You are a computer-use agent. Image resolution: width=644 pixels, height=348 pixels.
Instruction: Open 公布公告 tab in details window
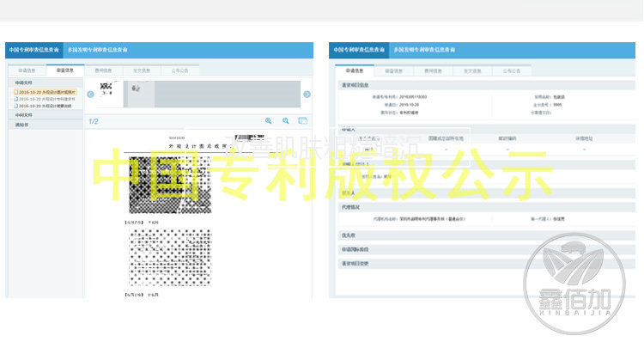pos(512,71)
